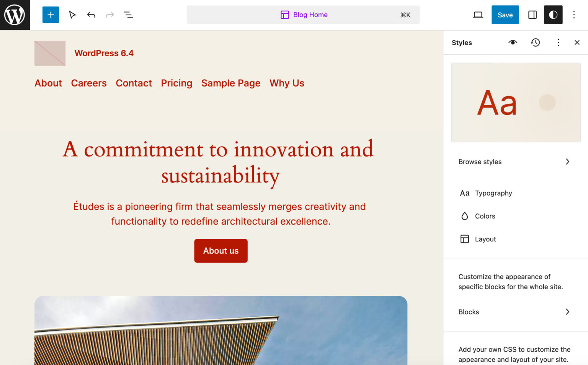Screen dimensions: 588x365
Task: Open the block inserter
Action: (x=51, y=15)
